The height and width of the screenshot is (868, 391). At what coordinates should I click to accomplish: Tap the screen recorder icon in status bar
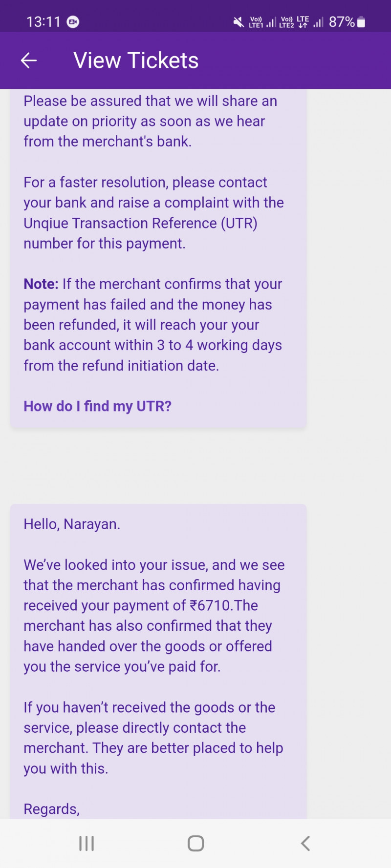(73, 22)
